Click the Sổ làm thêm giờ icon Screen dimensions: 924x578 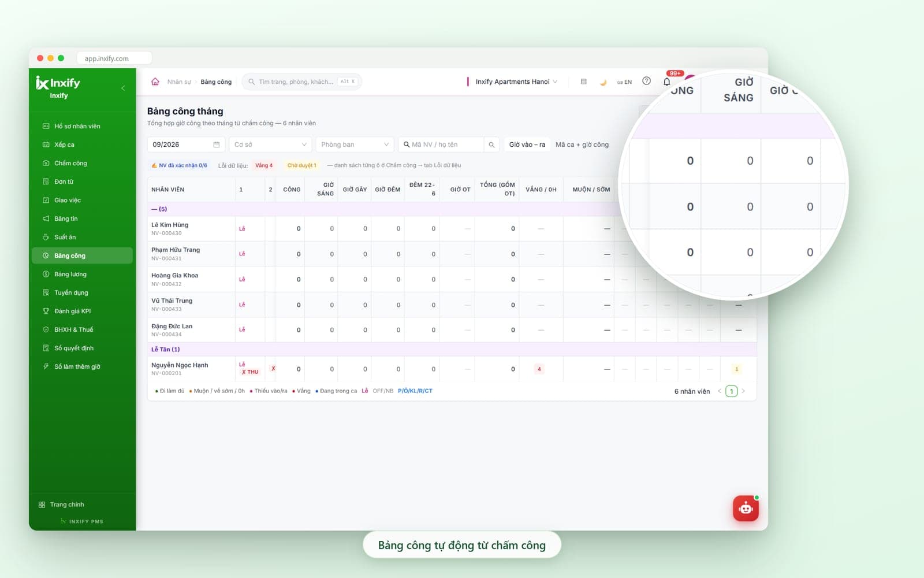[46, 366]
